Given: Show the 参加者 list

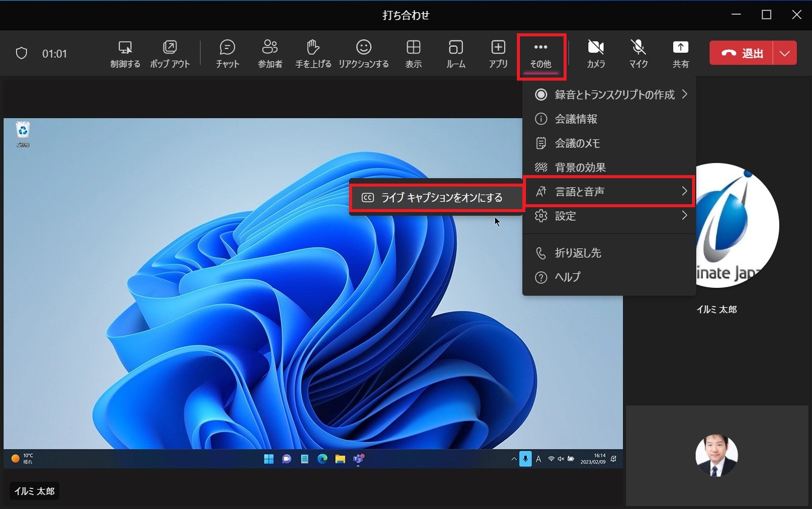Looking at the screenshot, I should 270,54.
